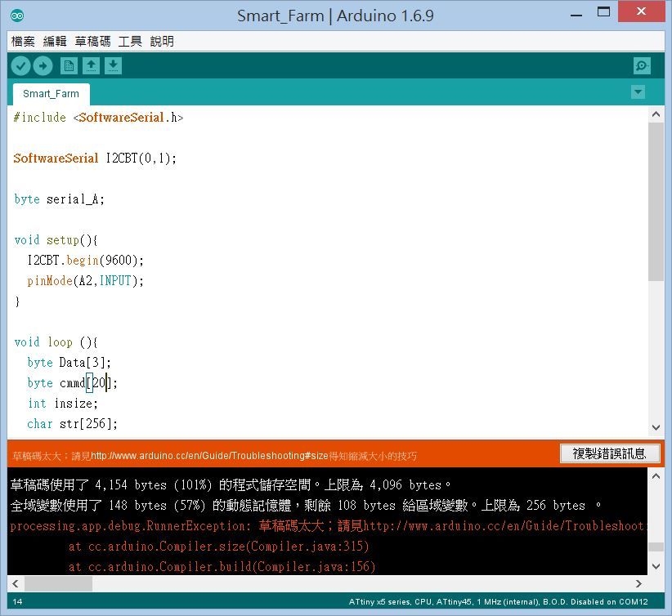This screenshot has width=672, height=616.
Task: Click horizontal scrollbar right arrow
Action: (x=638, y=583)
